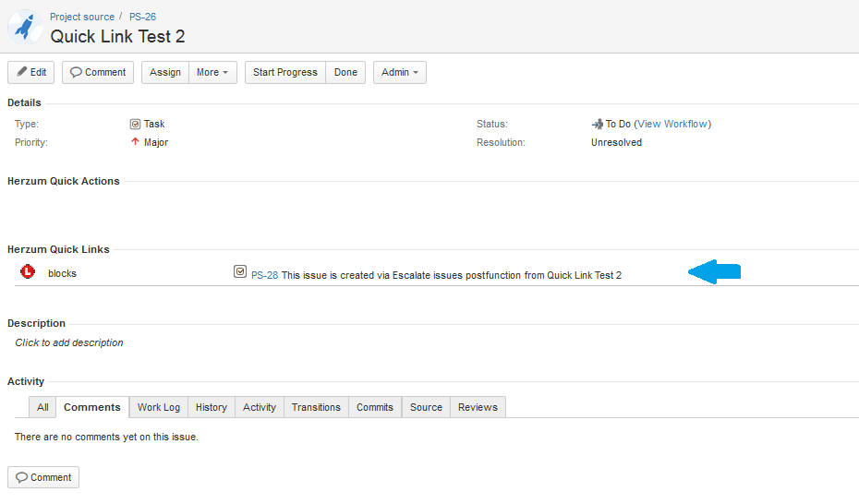Screen dimensions: 859x504
Task: Click the Task type icon in Details
Action: point(135,124)
